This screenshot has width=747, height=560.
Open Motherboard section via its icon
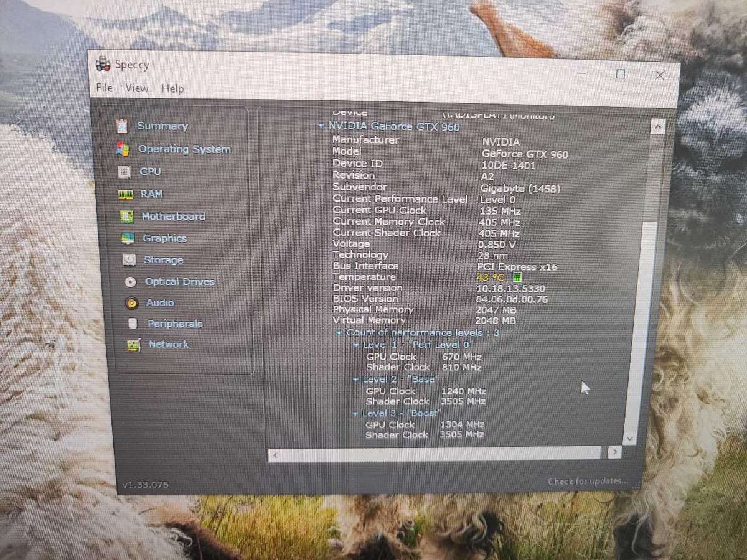tap(126, 217)
